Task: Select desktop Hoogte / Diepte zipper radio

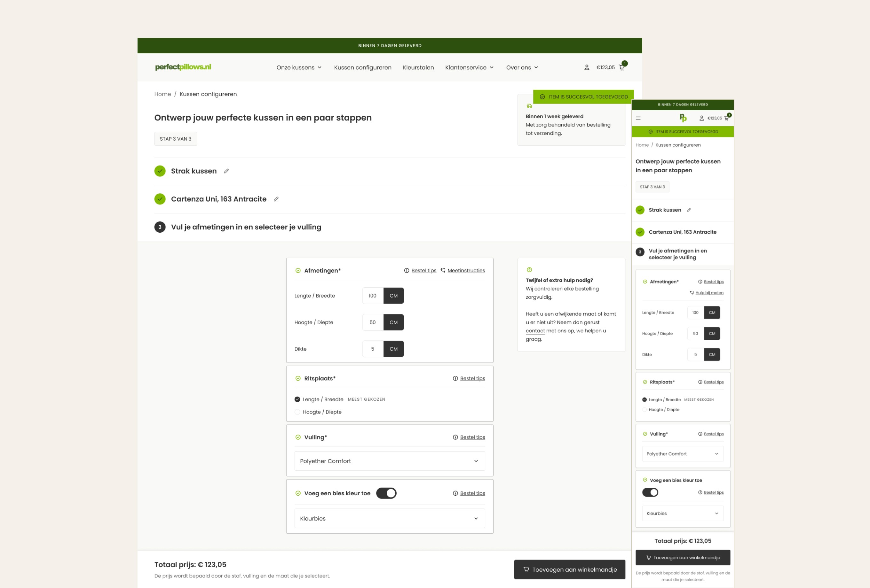Action: [297, 412]
